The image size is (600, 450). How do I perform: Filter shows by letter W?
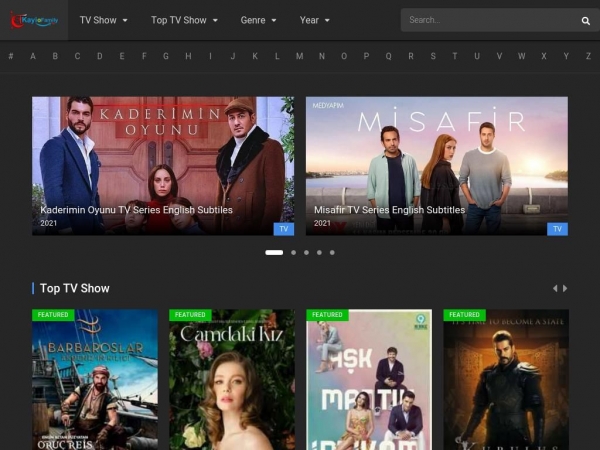(522, 56)
